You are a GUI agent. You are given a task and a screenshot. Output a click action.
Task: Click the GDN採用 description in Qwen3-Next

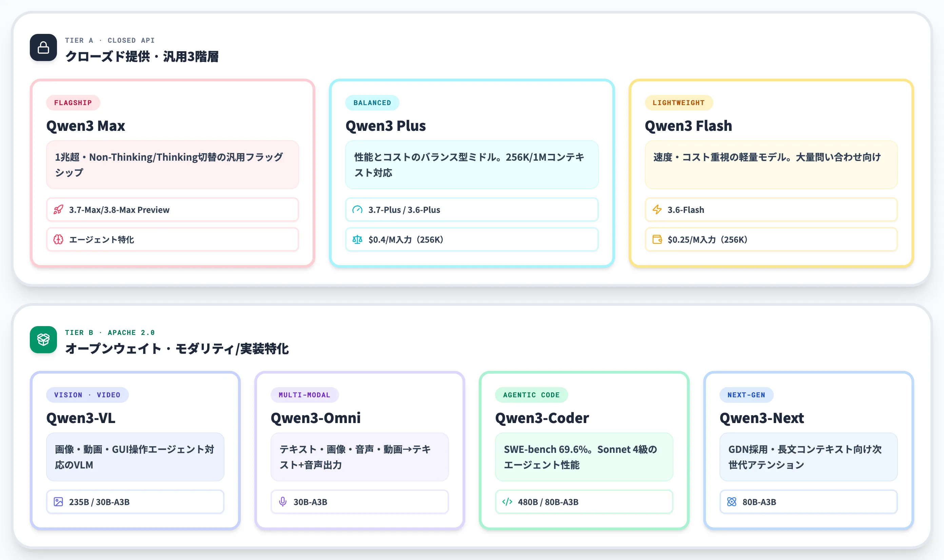[808, 457]
